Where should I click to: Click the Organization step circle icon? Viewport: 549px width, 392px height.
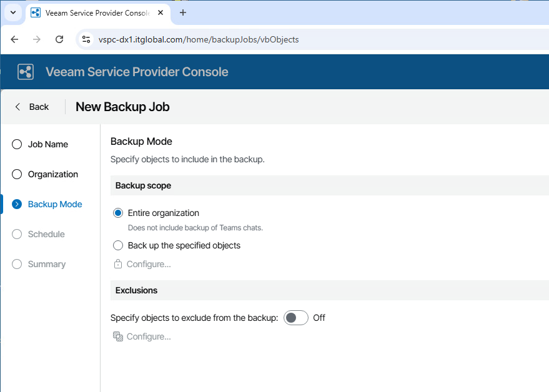tap(17, 174)
